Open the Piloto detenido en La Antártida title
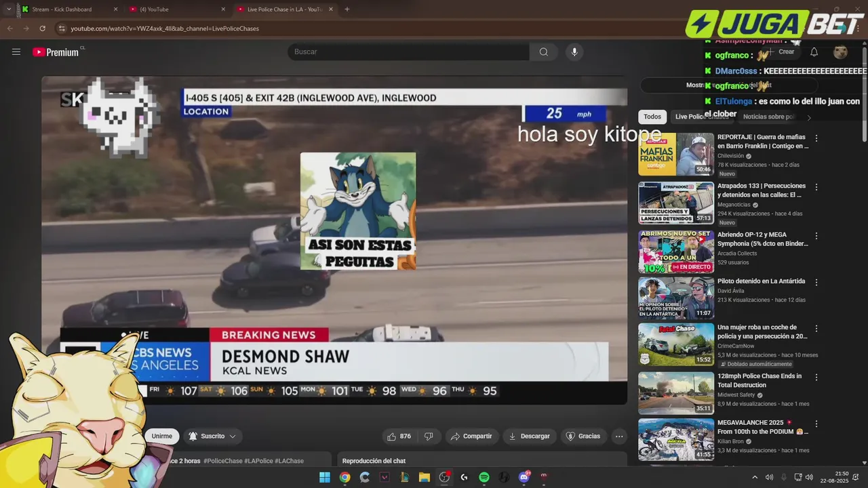The height and width of the screenshot is (488, 868). pyautogui.click(x=762, y=281)
